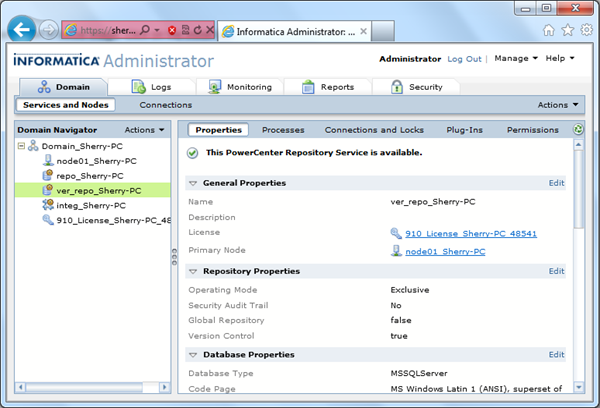Open the browser Home icon

pyautogui.click(x=549, y=30)
